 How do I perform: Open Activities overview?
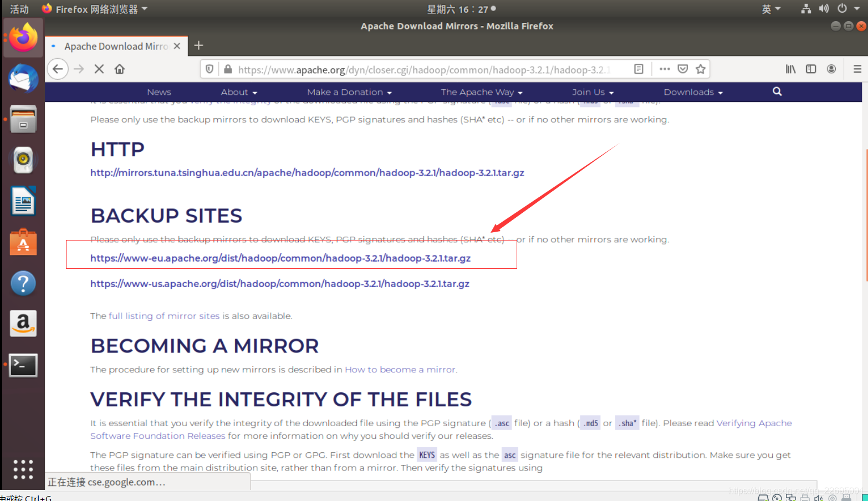tap(19, 9)
